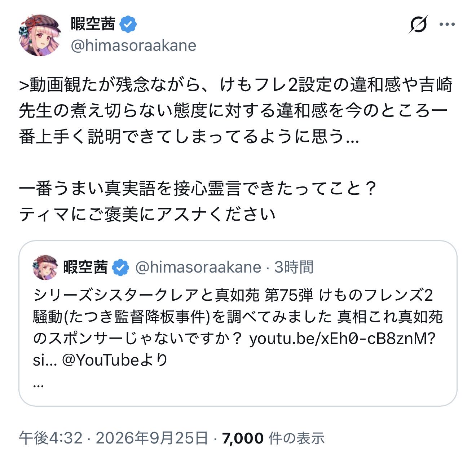Open the 暇空茜 display name in header
The height and width of the screenshot is (455, 476).
coord(93,24)
